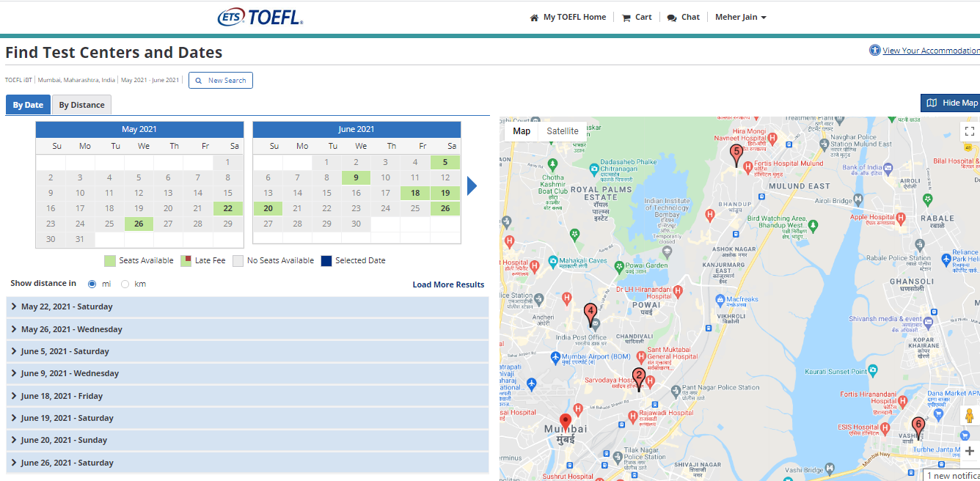
Task: Select June 19 on calendar
Action: pos(445,193)
